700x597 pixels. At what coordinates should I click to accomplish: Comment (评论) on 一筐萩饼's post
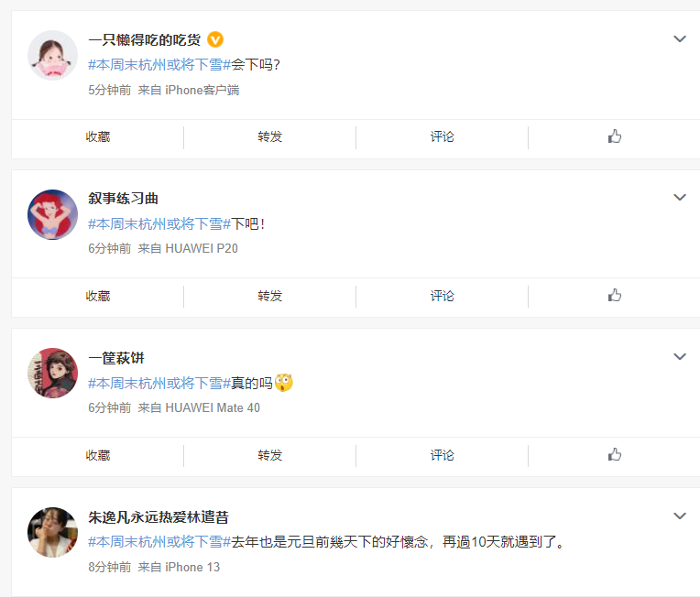coord(443,455)
